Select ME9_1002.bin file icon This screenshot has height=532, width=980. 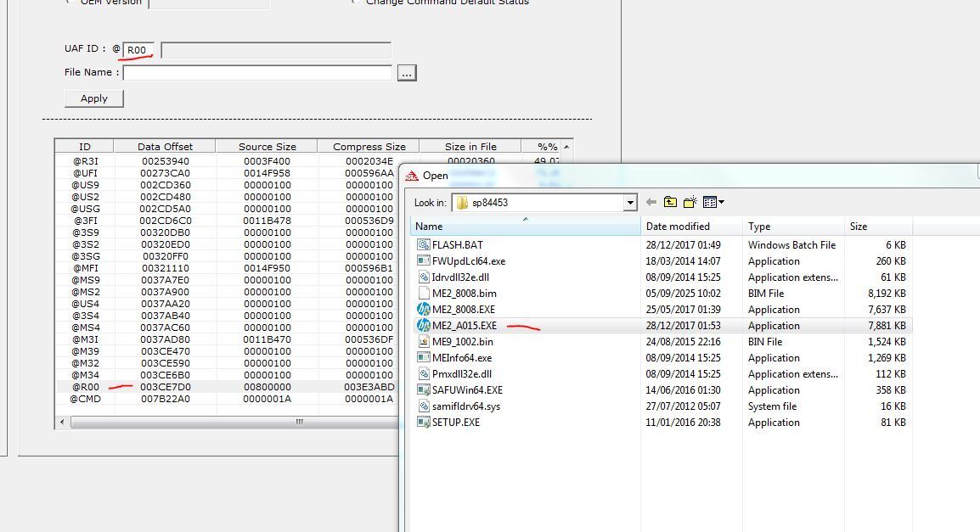point(423,342)
